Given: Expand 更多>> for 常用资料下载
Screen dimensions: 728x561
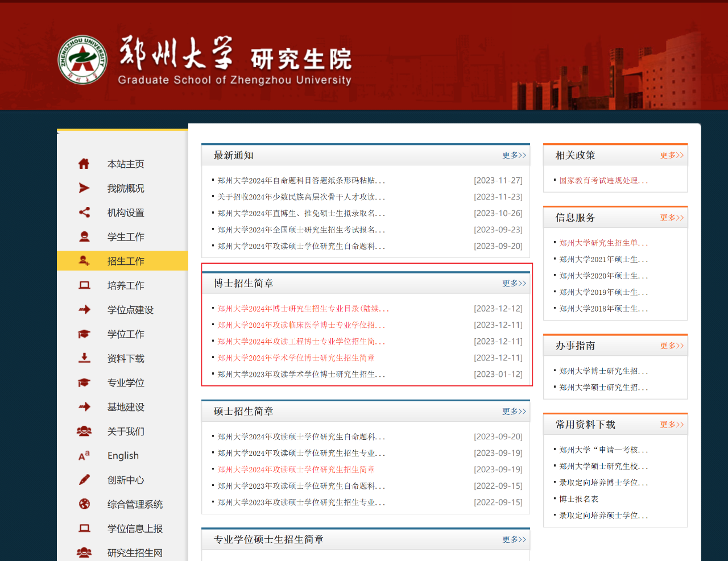Looking at the screenshot, I should pyautogui.click(x=672, y=425).
